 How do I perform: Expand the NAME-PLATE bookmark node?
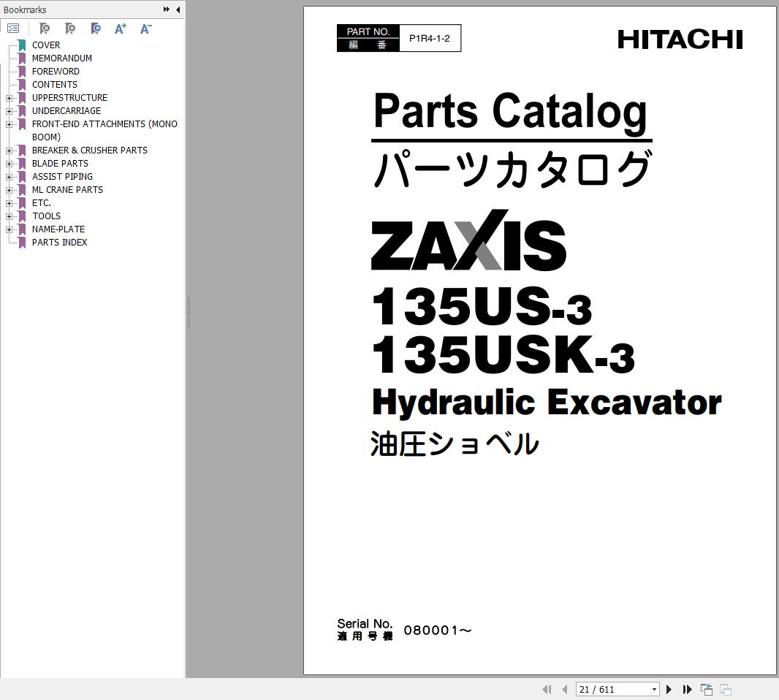pos(9,229)
